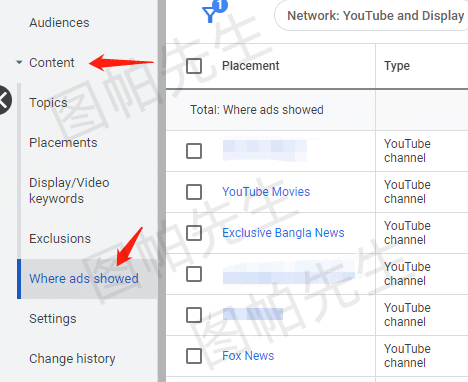Sort by the Placement column header
468x382 pixels.
tap(251, 66)
